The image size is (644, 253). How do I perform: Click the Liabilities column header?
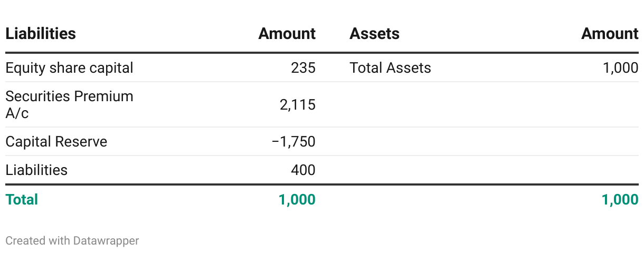pos(41,34)
